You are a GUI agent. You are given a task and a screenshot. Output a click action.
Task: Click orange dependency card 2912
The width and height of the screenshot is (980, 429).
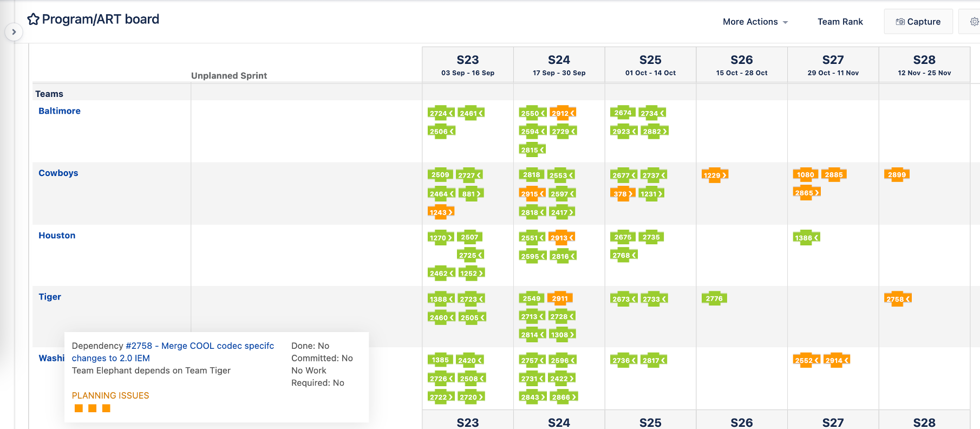[563, 113]
